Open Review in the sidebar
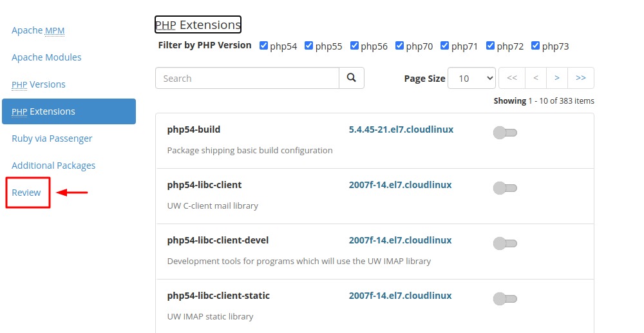 pyautogui.click(x=26, y=193)
